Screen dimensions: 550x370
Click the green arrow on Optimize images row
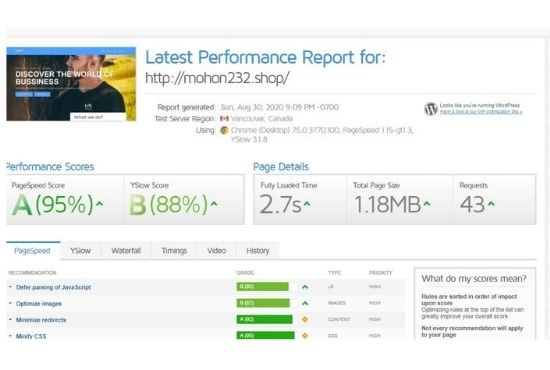(x=305, y=303)
